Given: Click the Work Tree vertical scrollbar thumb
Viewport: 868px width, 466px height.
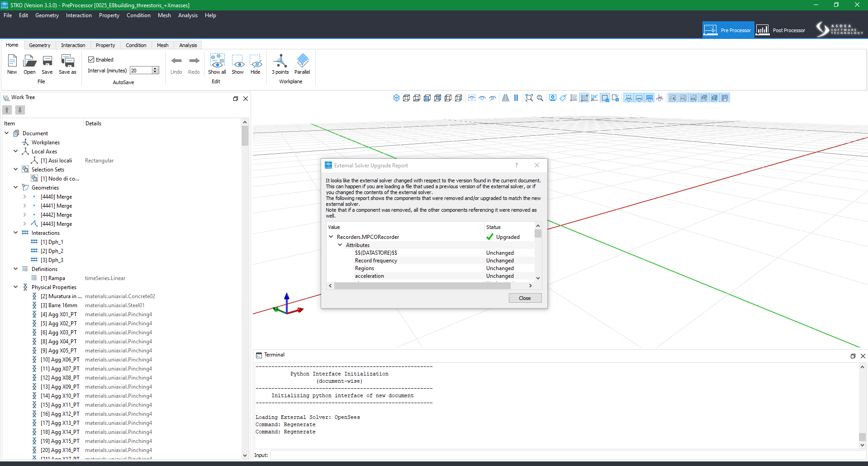Looking at the screenshot, I should (245, 136).
